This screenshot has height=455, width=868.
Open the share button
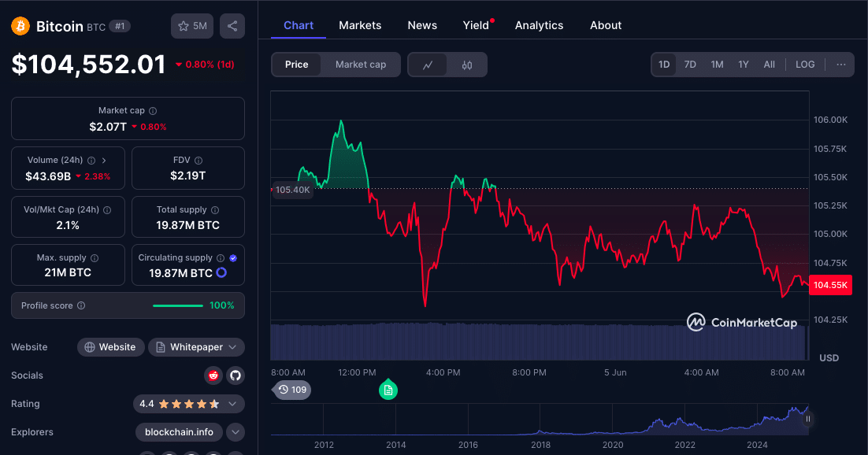click(x=232, y=26)
